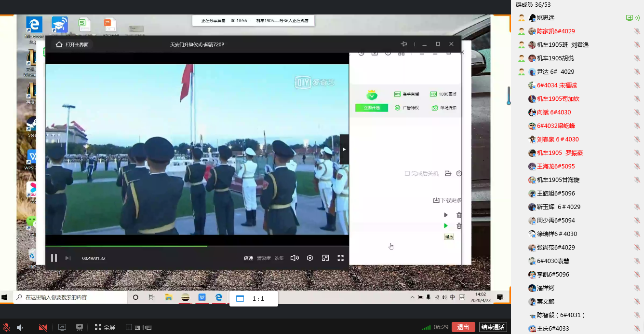The width and height of the screenshot is (644, 334).
Task: Toggle the mic icon for 潘祥烤
Action: [x=637, y=288]
